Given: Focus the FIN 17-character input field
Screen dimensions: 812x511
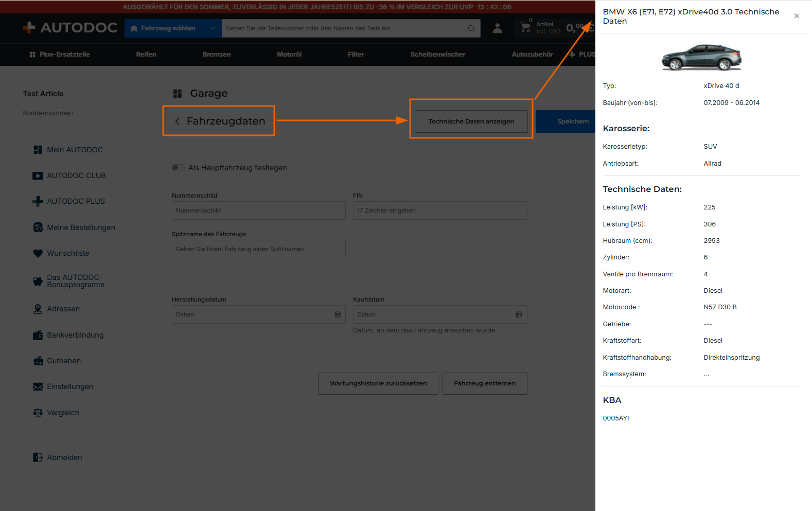Looking at the screenshot, I should pyautogui.click(x=440, y=210).
